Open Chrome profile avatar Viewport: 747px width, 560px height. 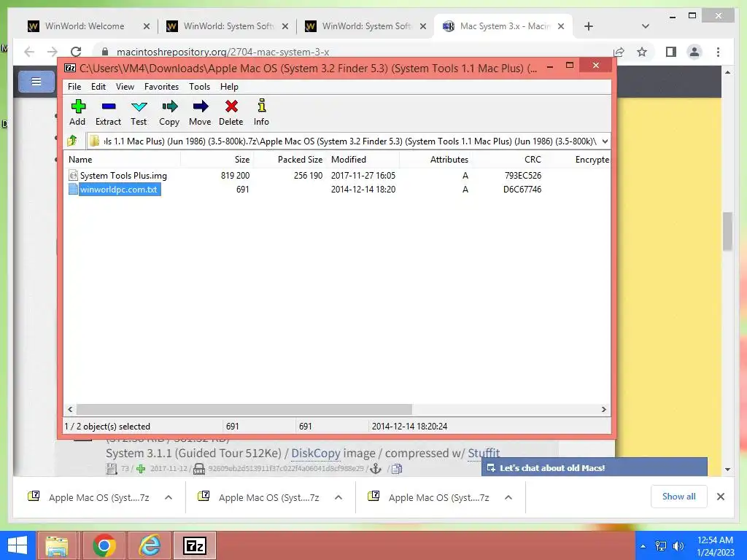(x=694, y=52)
